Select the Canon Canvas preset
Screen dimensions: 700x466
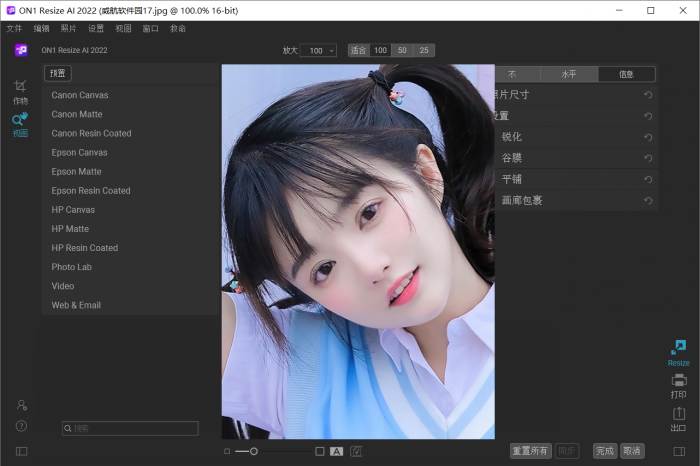[x=79, y=95]
